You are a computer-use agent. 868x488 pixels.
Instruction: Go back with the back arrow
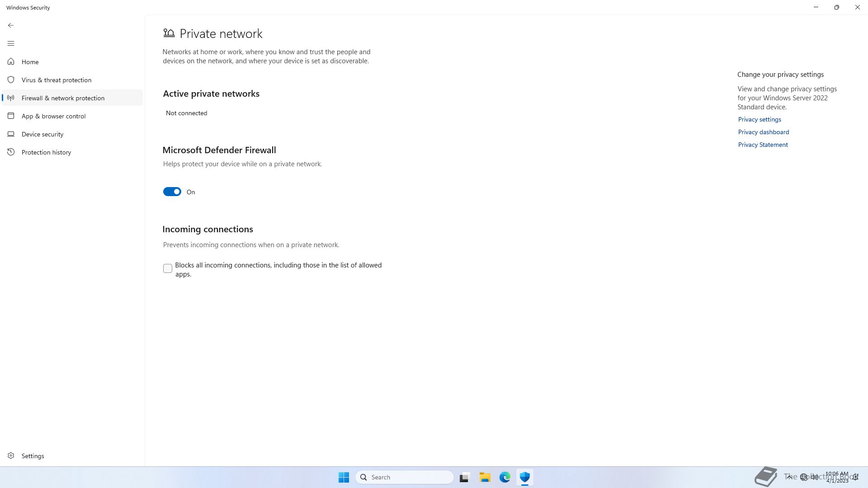click(x=11, y=25)
